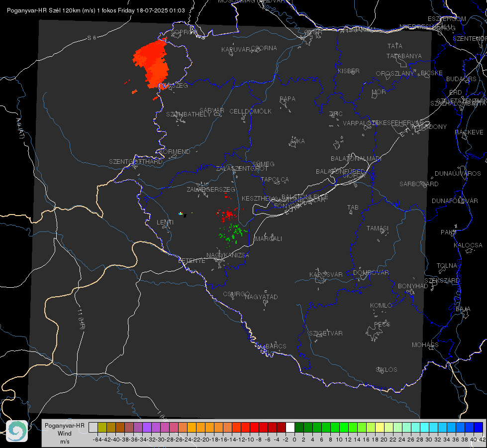Click the CSORNA city label

coord(264,48)
